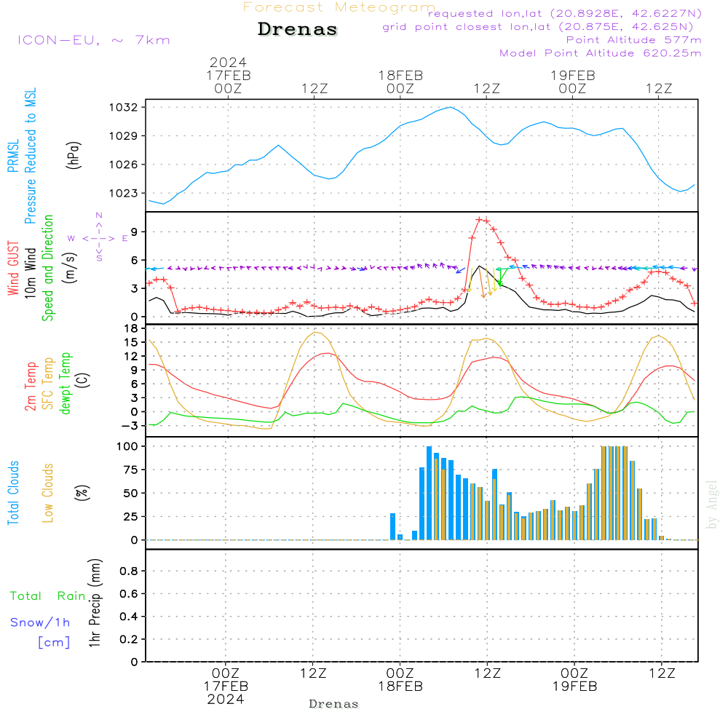The height and width of the screenshot is (728, 728).
Task: Click the '1029' pressure tick value
Action: click(x=124, y=136)
